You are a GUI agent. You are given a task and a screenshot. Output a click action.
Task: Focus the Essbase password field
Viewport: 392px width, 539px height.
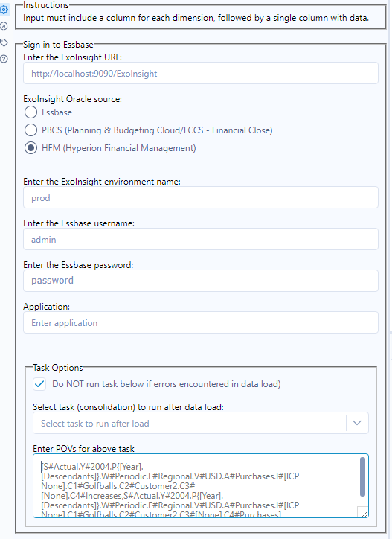[x=201, y=281]
